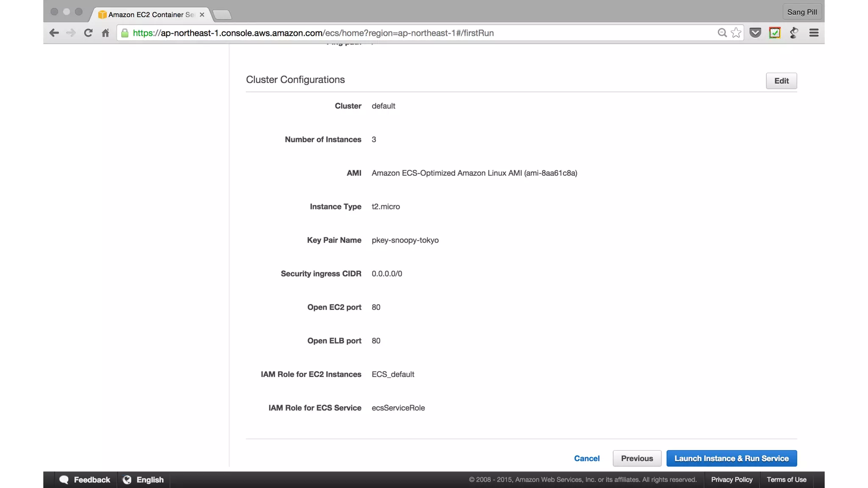Bookmark page with the star icon
868x488 pixels.
click(736, 33)
